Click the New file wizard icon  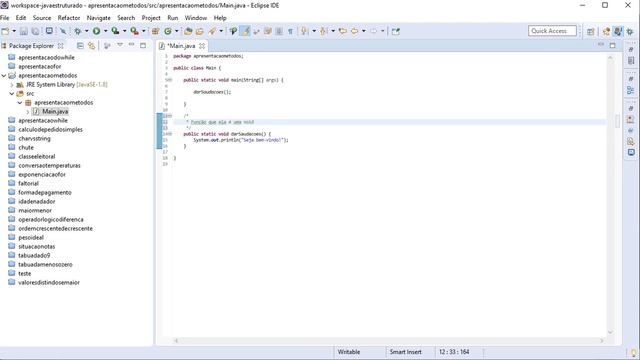coord(5,31)
